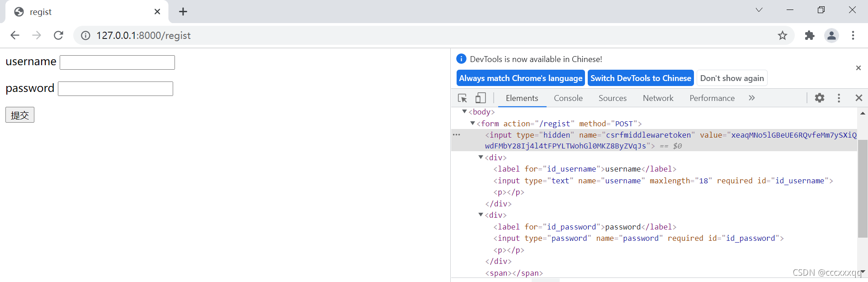Switch to the Elements tab
The width and height of the screenshot is (868, 282).
tap(522, 98)
